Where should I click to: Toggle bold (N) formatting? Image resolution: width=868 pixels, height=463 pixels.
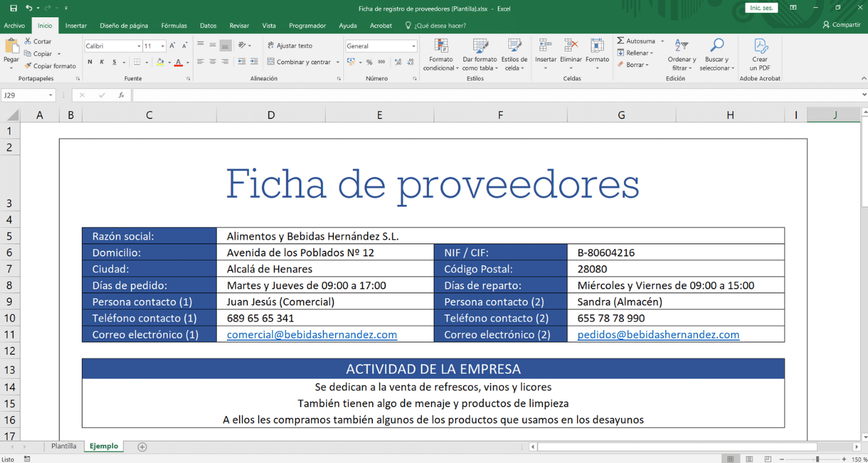coord(90,62)
